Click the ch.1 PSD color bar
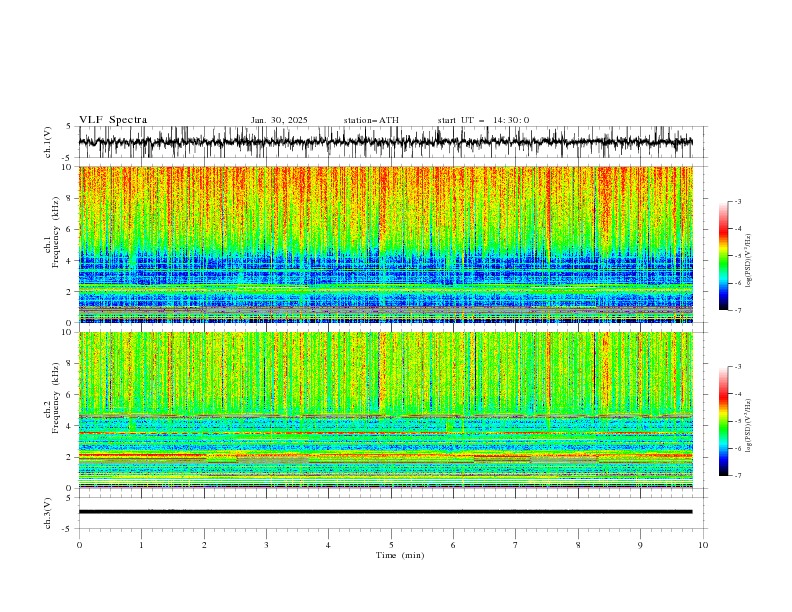Viewport: 792px width, 612px height. 724,256
